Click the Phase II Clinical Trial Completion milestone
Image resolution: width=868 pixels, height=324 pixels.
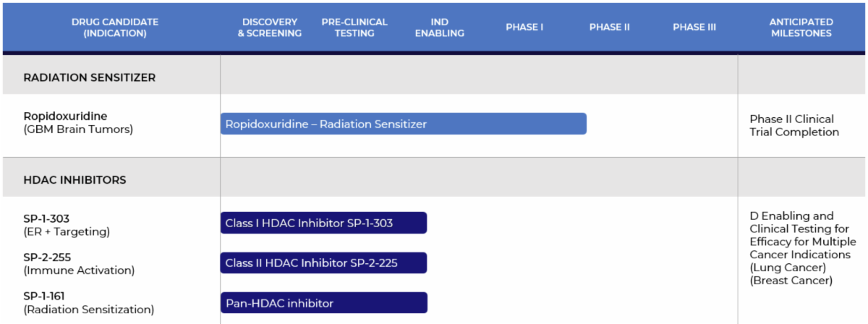pyautogui.click(x=794, y=125)
